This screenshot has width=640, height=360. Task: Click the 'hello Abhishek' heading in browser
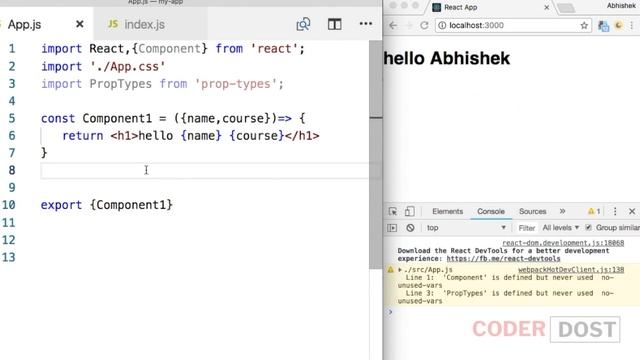click(x=447, y=58)
